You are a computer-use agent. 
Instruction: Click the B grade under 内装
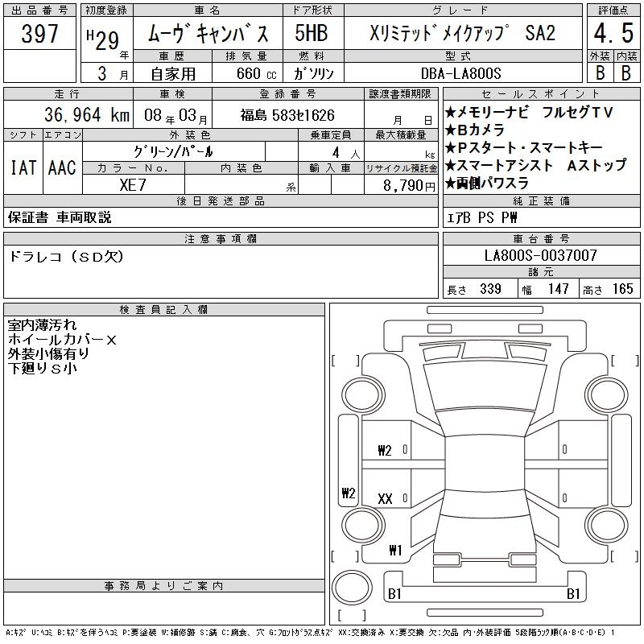626,72
